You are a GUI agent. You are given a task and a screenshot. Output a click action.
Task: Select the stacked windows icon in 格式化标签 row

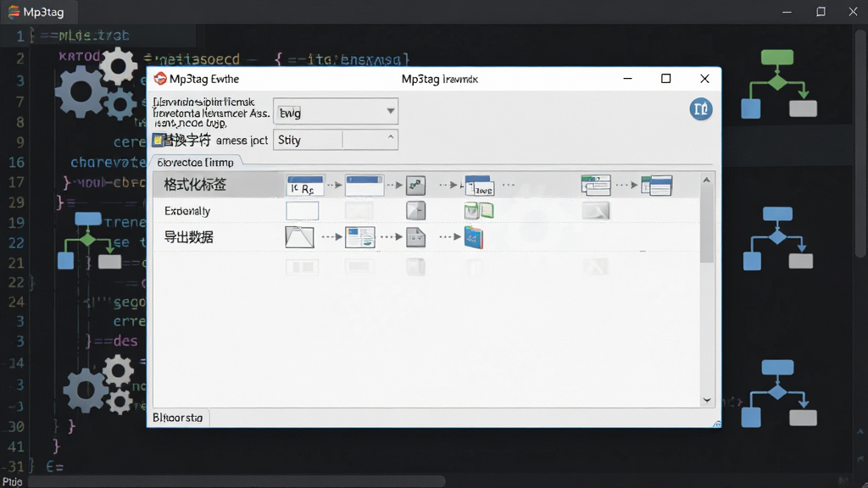point(596,186)
